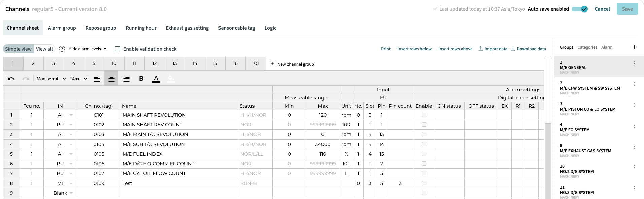Switch to the Running hour tab
Image resolution: width=644 pixels, height=199 pixels.
tap(141, 28)
